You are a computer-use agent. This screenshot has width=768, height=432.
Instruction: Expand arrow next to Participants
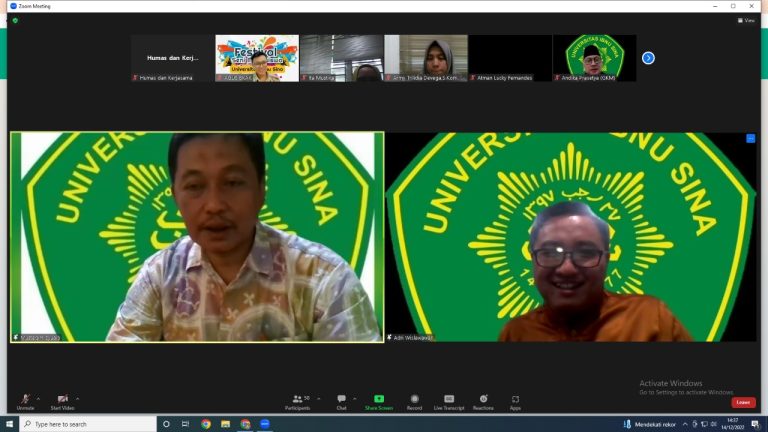click(x=319, y=399)
